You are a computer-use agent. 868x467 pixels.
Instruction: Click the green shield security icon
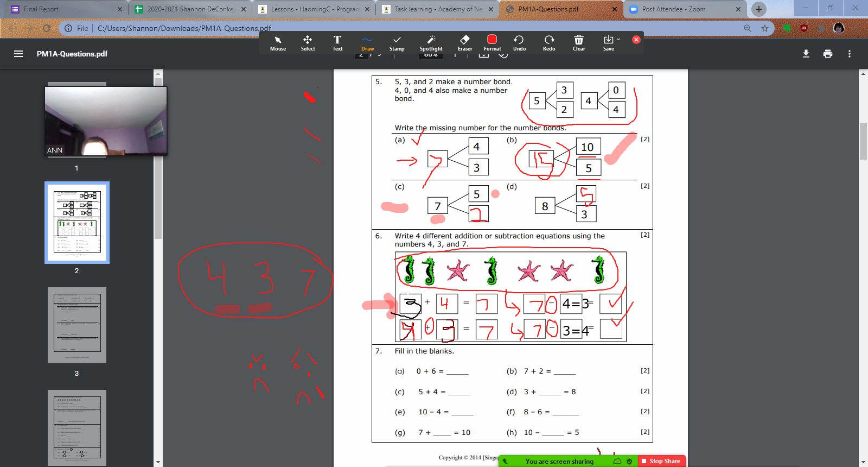pyautogui.click(x=629, y=462)
